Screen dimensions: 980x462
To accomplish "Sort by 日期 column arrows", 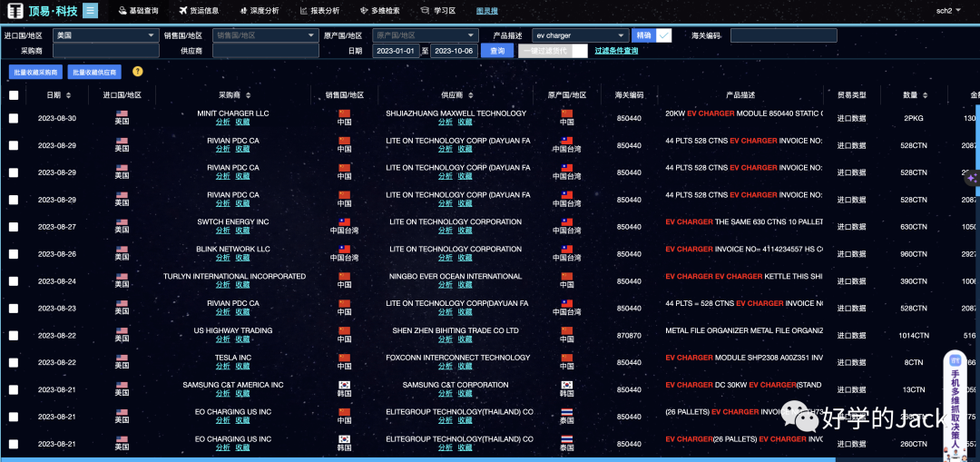I will 68,95.
